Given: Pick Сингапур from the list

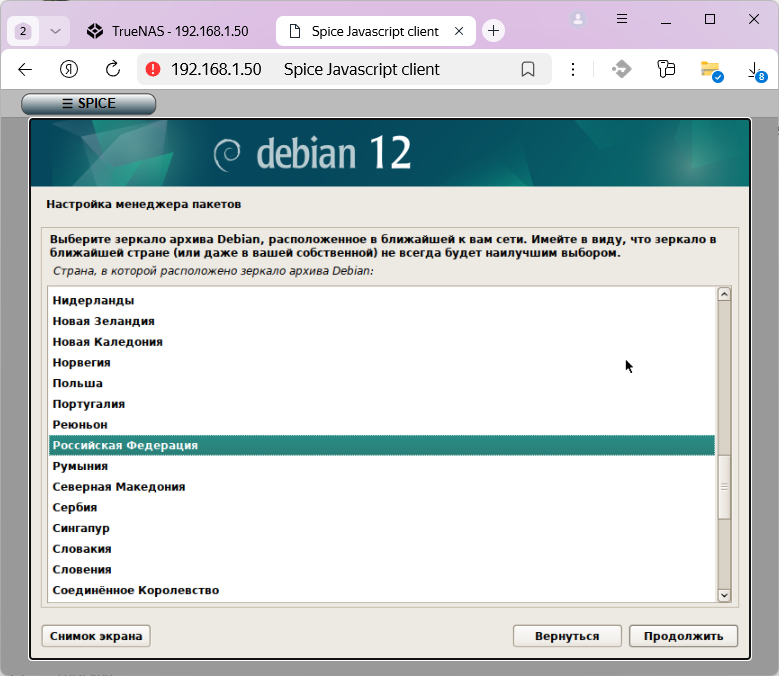Looking at the screenshot, I should (x=382, y=528).
